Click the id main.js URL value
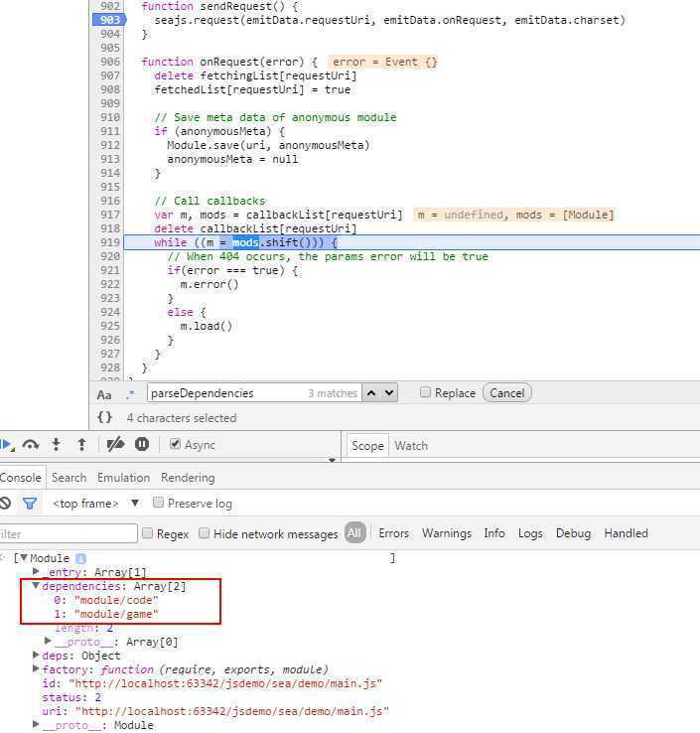700x733 pixels. pos(225,683)
